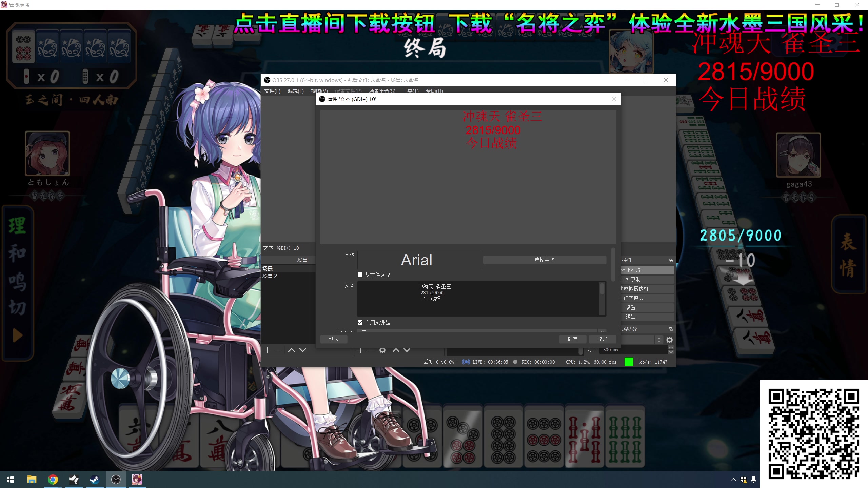This screenshot has width=868, height=488.
Task: Open 场景集合(S) menu in OBS
Action: 382,91
